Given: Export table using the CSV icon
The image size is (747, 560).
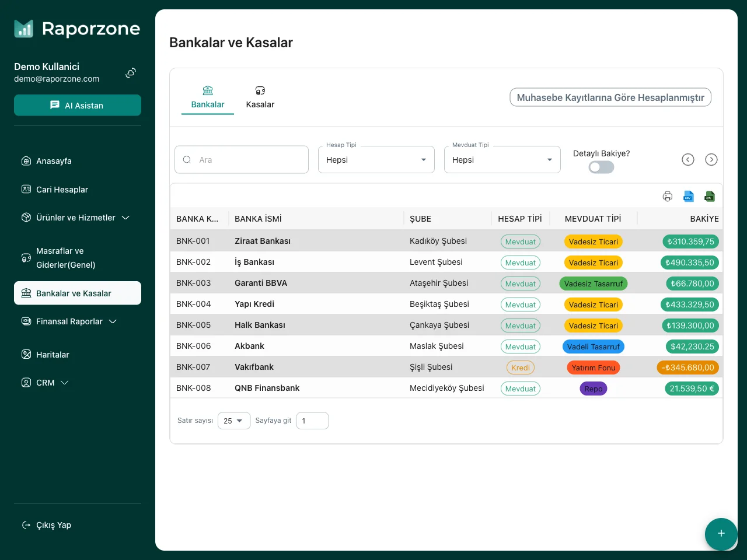Looking at the screenshot, I should 689,197.
